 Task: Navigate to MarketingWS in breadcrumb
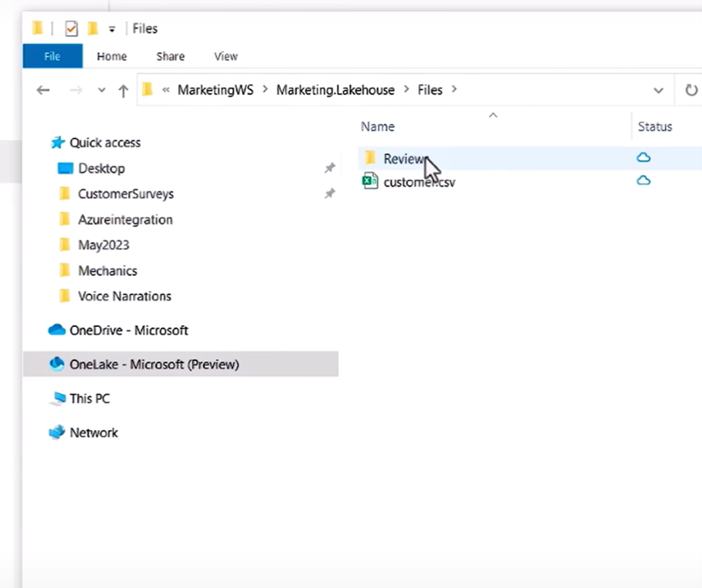click(216, 90)
